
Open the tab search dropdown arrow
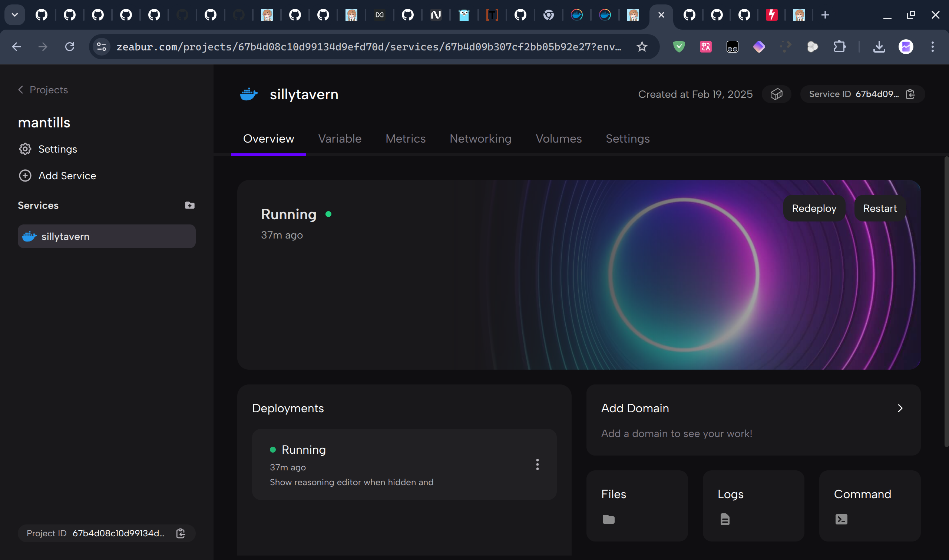click(15, 15)
